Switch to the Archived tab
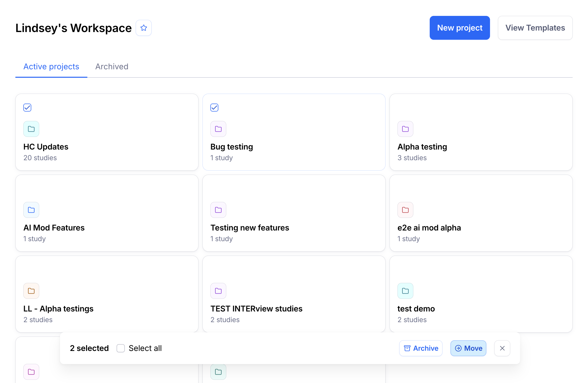This screenshot has height=383, width=588. 112,67
